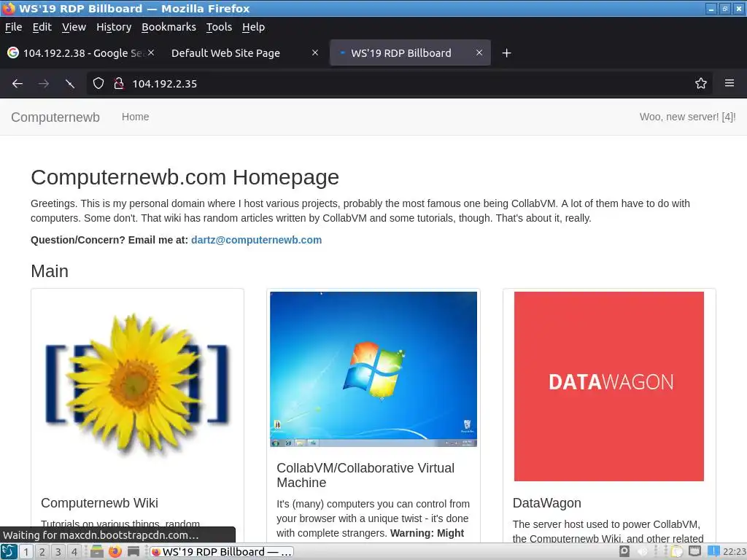Click the Firefox logo in the title bar
747x560 pixels.
(9, 8)
